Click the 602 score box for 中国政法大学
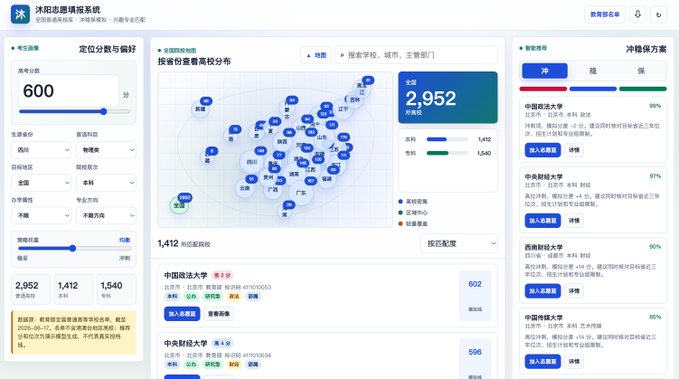679x379 pixels. click(475, 295)
